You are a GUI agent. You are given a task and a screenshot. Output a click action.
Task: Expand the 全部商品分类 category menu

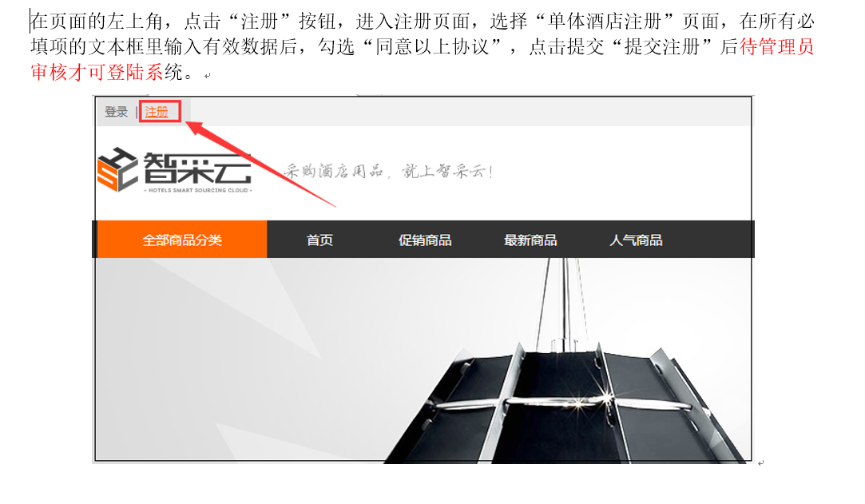point(182,240)
